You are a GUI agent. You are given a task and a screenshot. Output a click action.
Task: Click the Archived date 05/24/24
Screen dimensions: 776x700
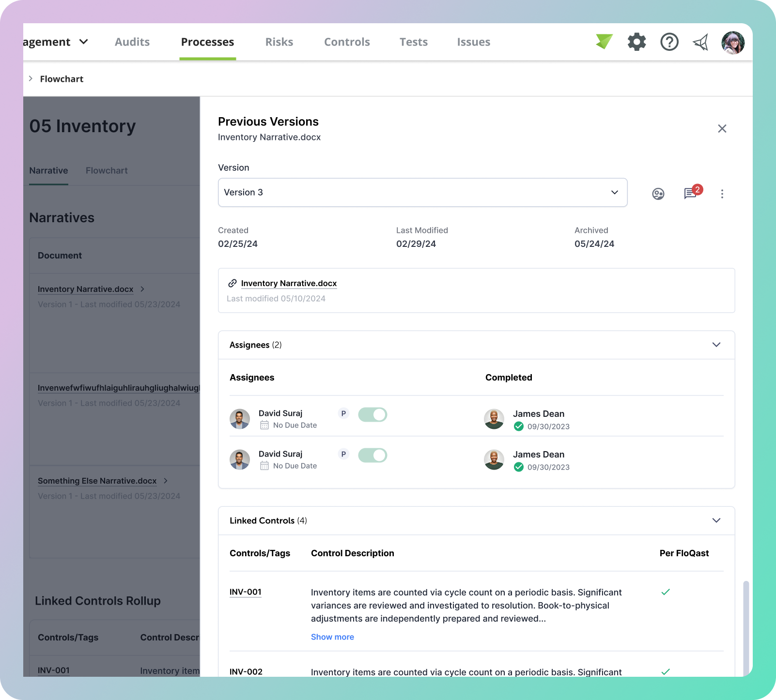click(x=594, y=243)
